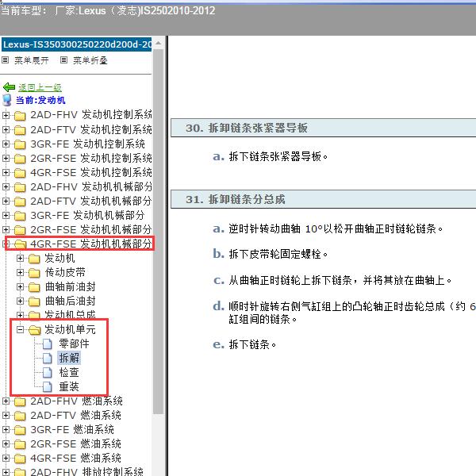Expand the 3GR-FE 燃油系统 node
Screen dimensions: 476x476
[6, 429]
